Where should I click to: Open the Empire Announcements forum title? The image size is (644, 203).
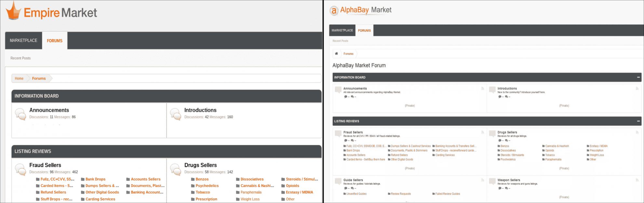49,110
